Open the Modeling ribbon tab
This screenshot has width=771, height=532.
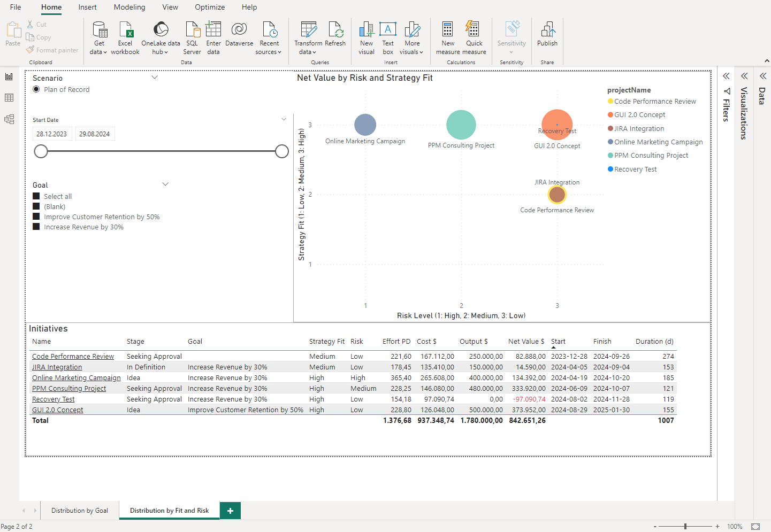[x=129, y=7]
